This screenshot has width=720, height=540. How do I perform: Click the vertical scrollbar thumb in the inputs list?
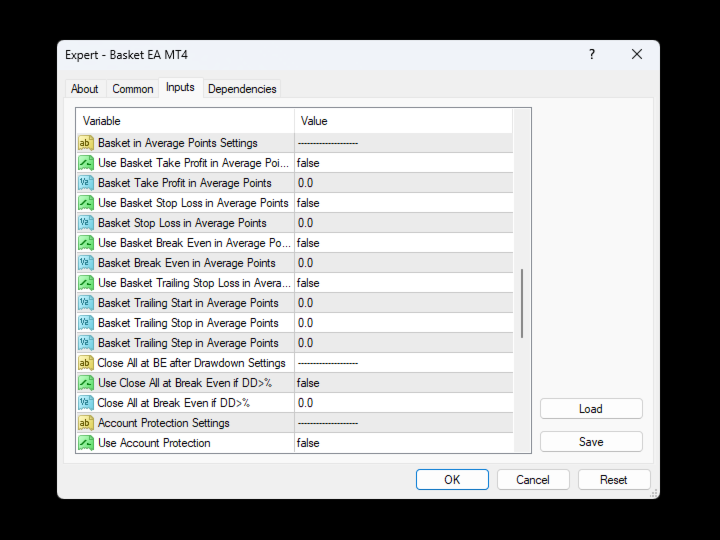click(x=522, y=304)
